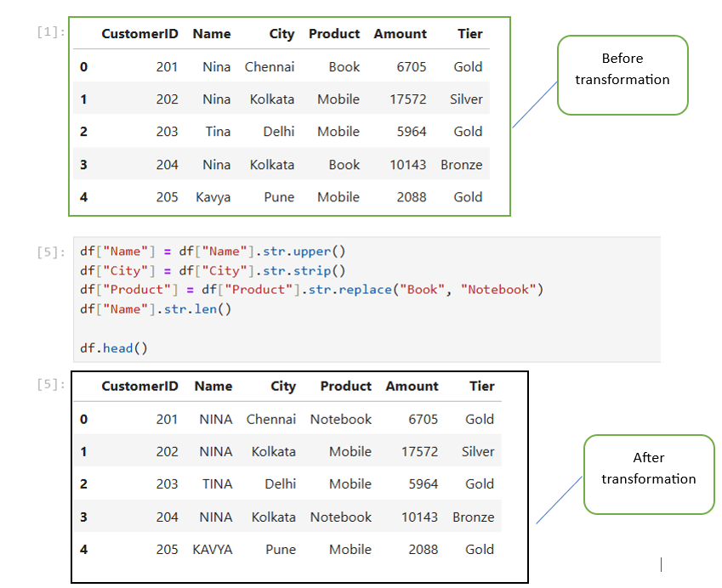This screenshot has height=588, width=722.
Task: Click row index 0 in the first table
Action: coord(82,66)
